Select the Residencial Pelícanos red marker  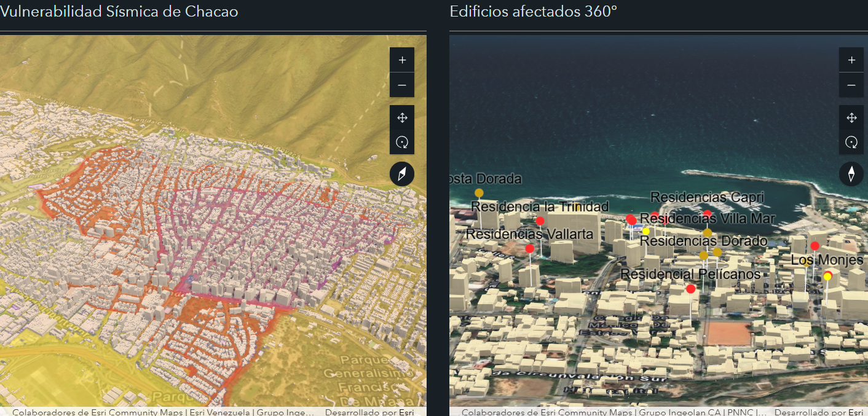pos(690,288)
